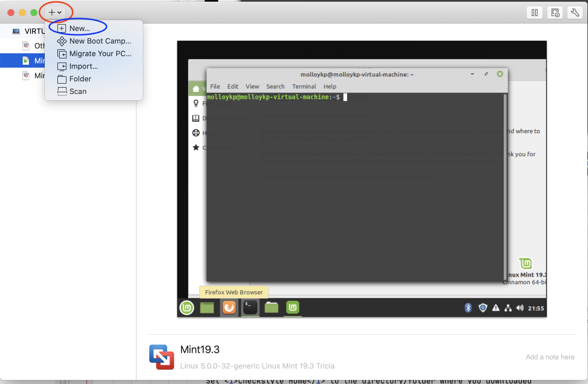The height and width of the screenshot is (384, 588).
Task: Click the network connection tray icon
Action: [508, 308]
